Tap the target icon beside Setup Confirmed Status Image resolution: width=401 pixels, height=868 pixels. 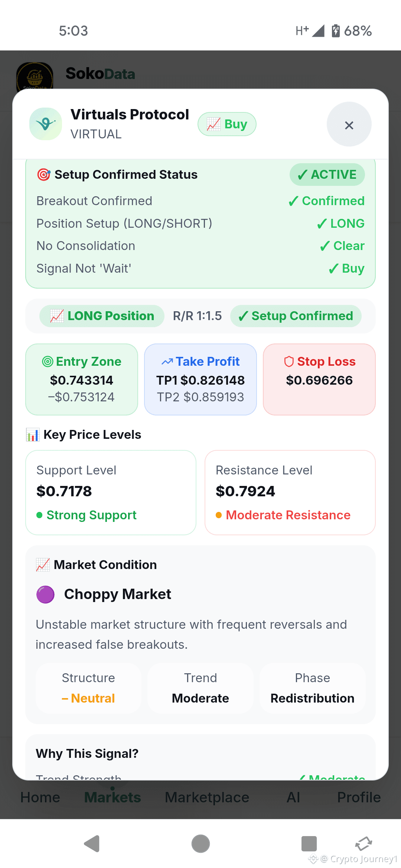[44, 174]
